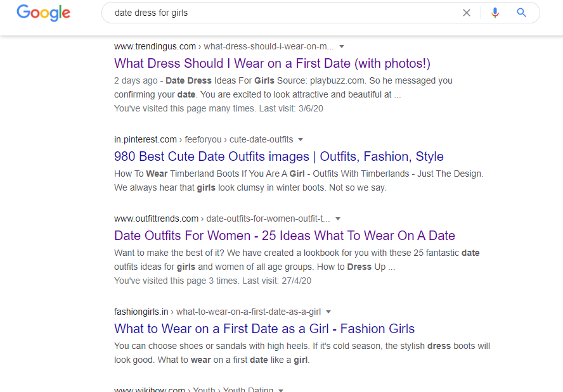Click snippet text 'How To Wear Timberland Boots'
The height and width of the screenshot is (392, 563).
tap(177, 174)
